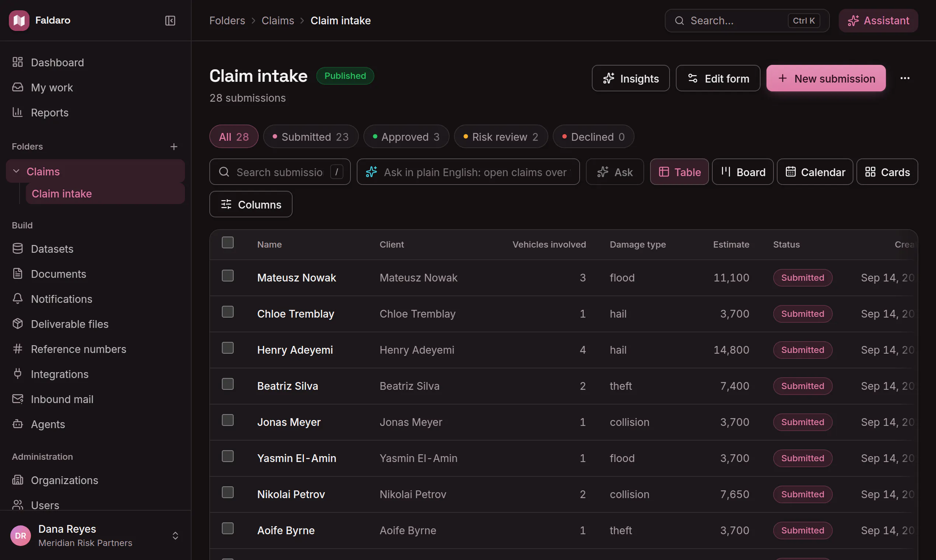
Task: Filter by Submitted 23
Action: coord(311,136)
